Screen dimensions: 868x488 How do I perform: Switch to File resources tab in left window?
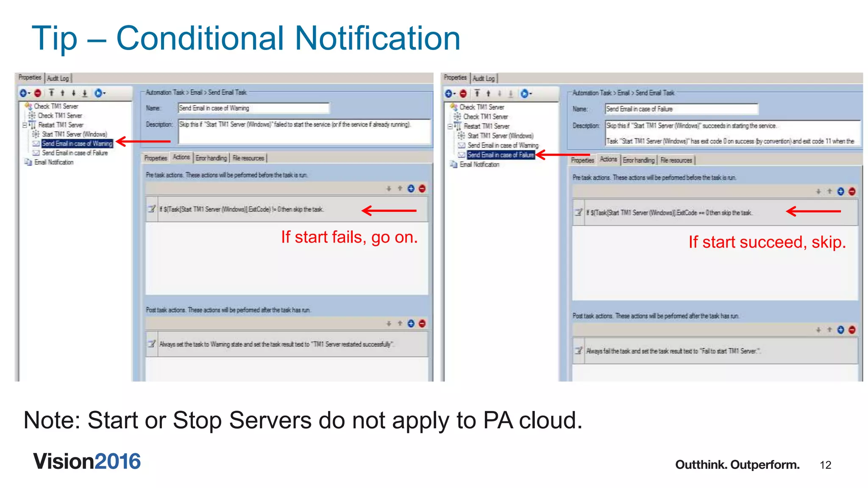[248, 158]
